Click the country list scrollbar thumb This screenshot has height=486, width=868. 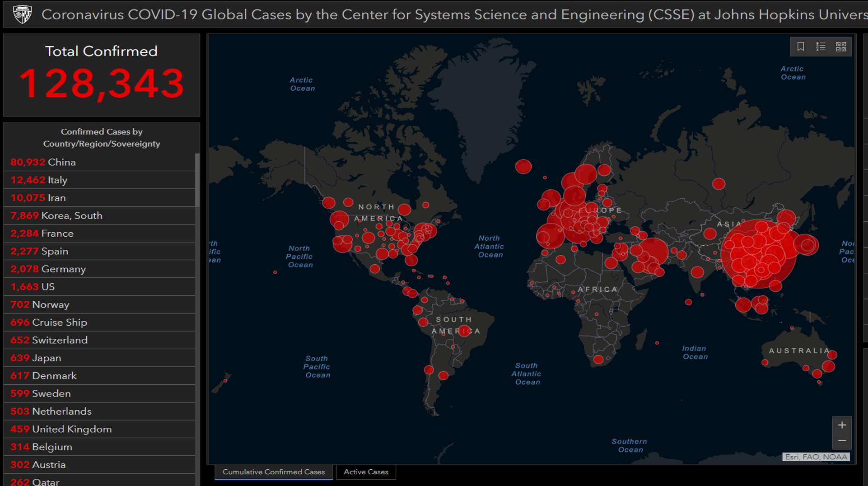click(197, 180)
